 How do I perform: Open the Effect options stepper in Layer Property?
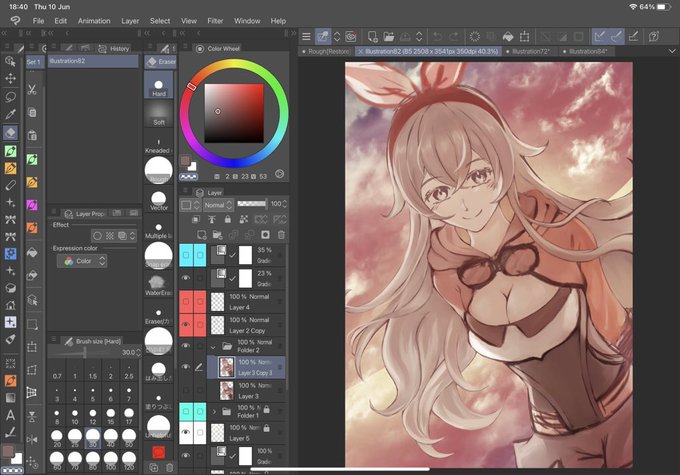tap(132, 236)
